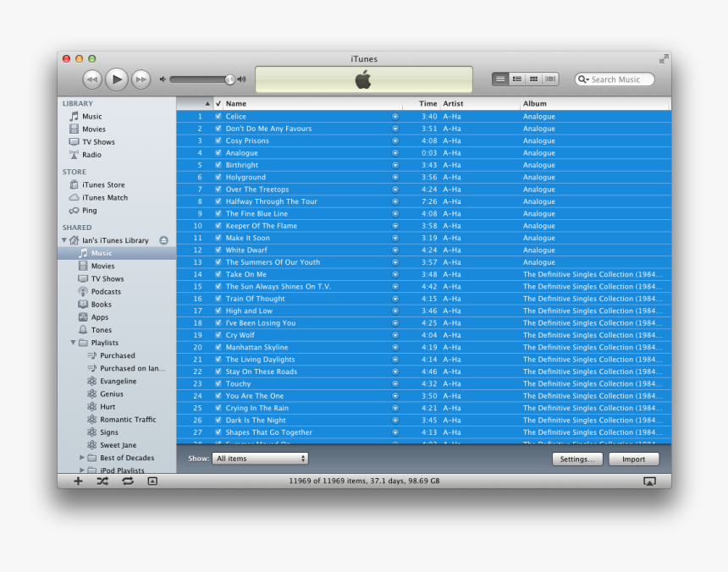Expand the Best of Decades folder
Viewport: 728px width, 572px height.
click(83, 457)
